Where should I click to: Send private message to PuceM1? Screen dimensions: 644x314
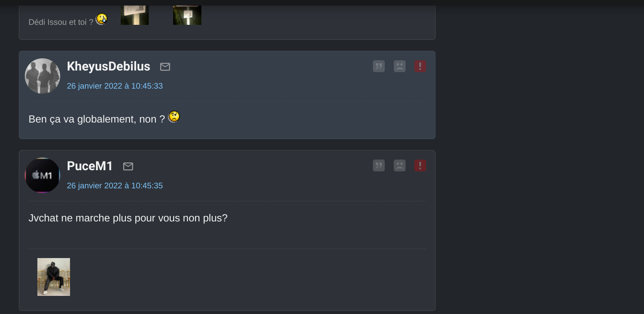click(128, 167)
